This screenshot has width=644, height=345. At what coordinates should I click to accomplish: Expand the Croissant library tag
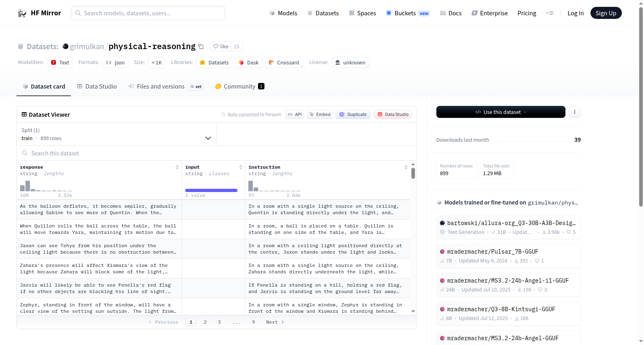pos(284,62)
